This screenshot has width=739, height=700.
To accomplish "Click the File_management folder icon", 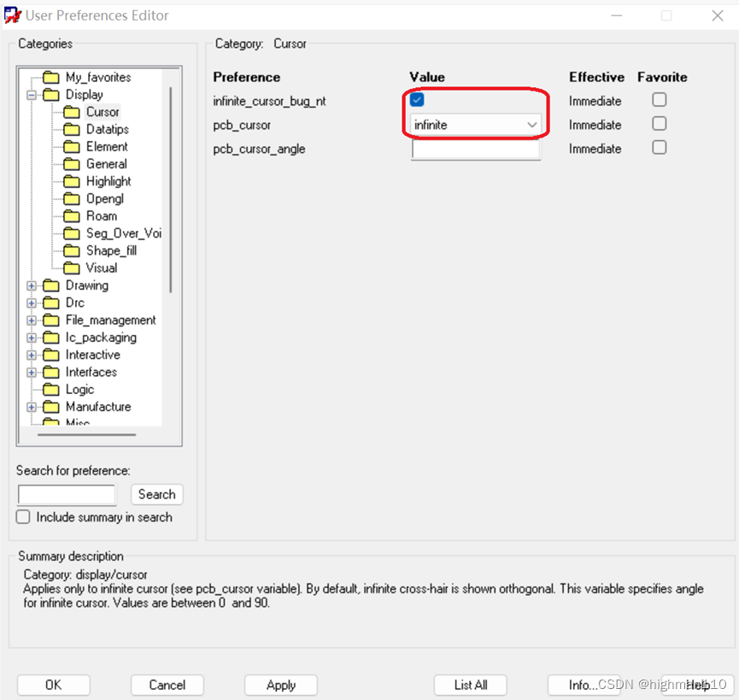I will click(x=51, y=320).
